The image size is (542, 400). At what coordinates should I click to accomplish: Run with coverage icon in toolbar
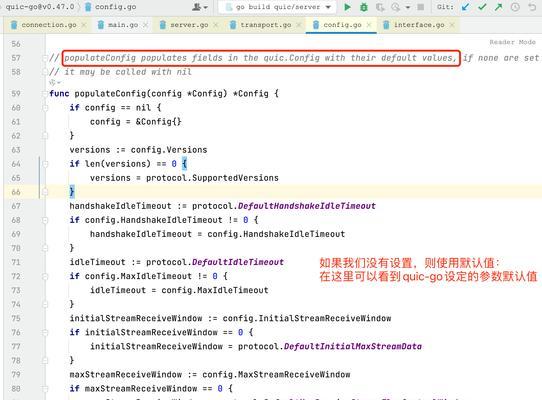pos(380,7)
